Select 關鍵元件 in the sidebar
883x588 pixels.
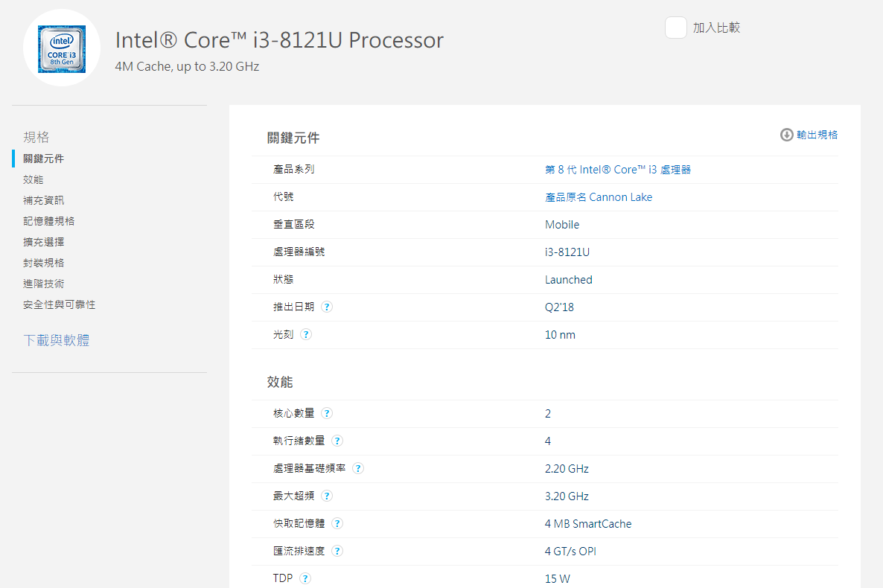click(43, 159)
